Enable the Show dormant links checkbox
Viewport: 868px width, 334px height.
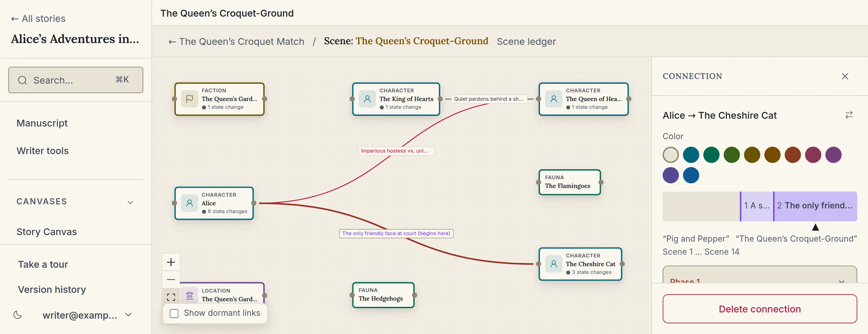pyautogui.click(x=174, y=313)
